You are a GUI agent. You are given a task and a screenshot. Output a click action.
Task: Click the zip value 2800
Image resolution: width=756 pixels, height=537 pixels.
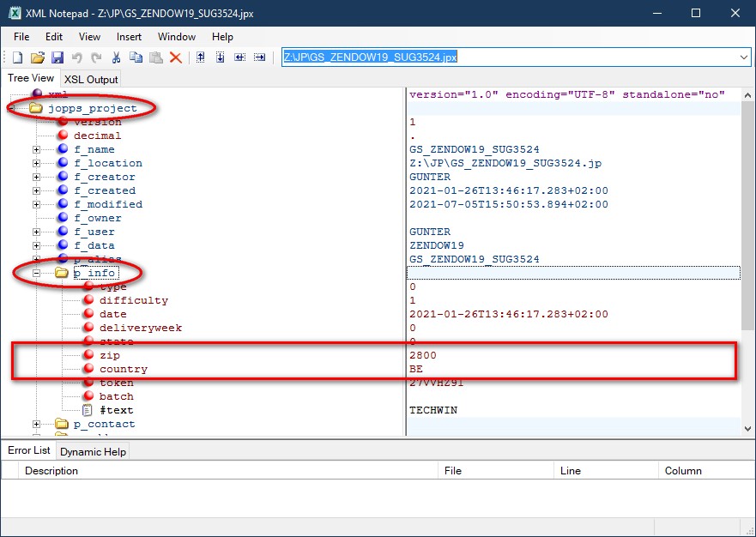[x=423, y=355]
